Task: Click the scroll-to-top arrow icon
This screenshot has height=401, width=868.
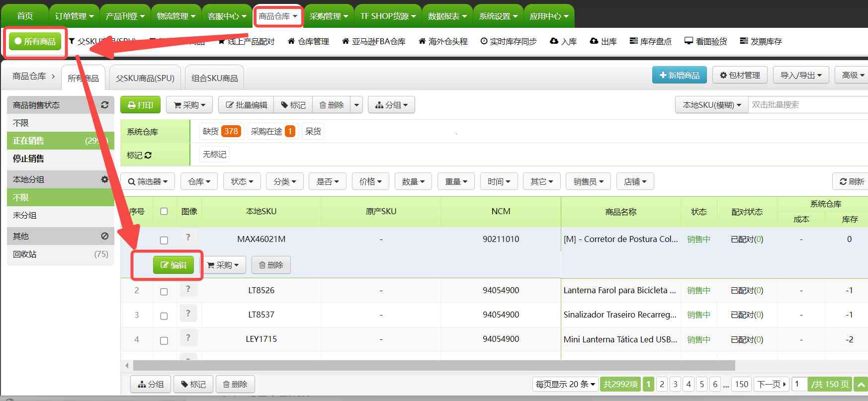Action: coord(861,384)
